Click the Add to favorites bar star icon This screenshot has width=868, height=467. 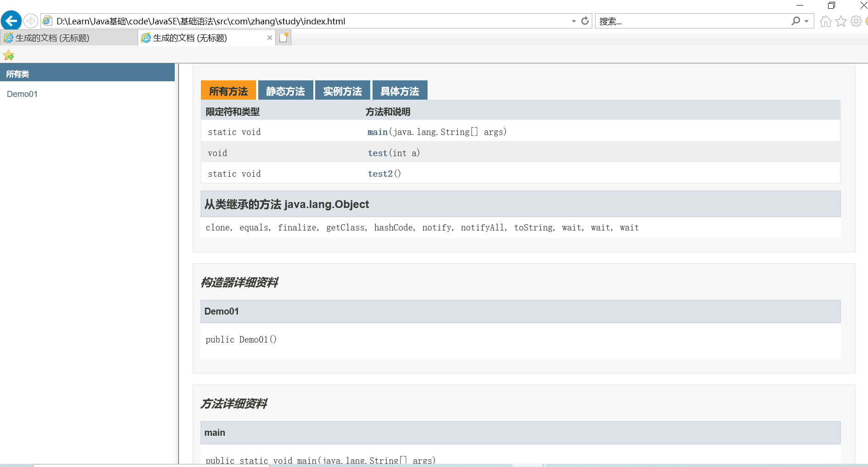pos(9,56)
